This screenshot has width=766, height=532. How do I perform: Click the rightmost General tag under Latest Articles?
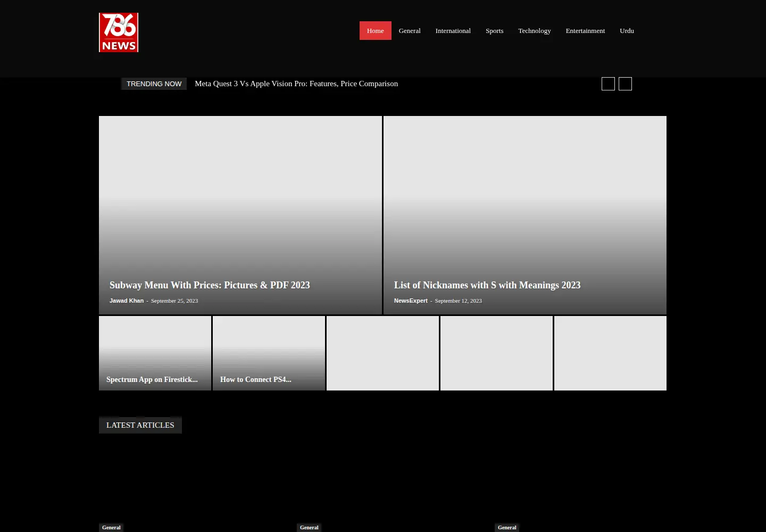coord(507,527)
